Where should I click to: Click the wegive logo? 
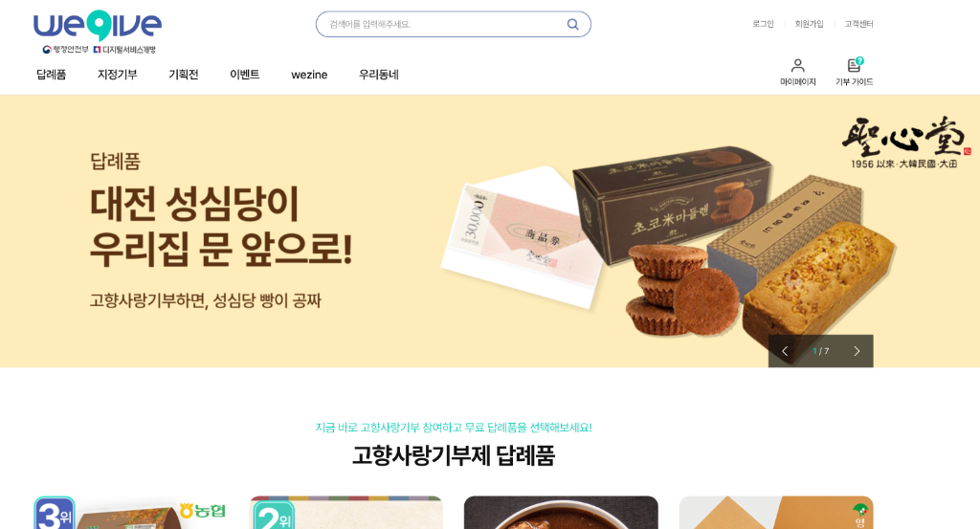point(98,32)
